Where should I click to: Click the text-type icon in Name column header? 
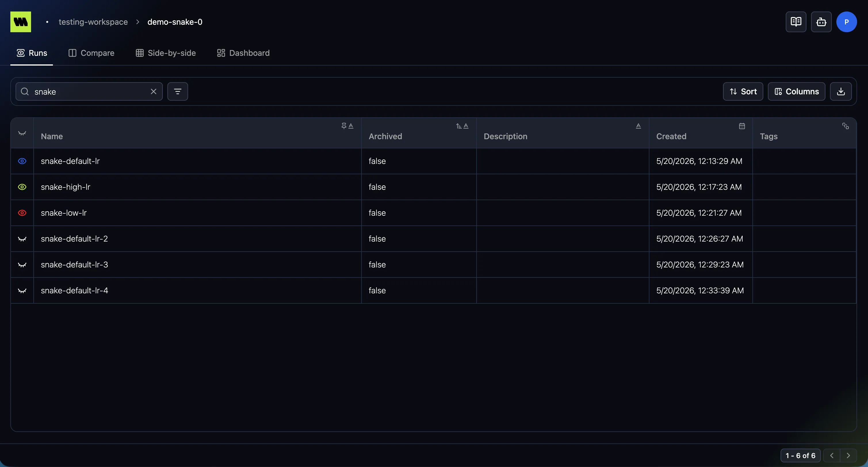pyautogui.click(x=351, y=126)
